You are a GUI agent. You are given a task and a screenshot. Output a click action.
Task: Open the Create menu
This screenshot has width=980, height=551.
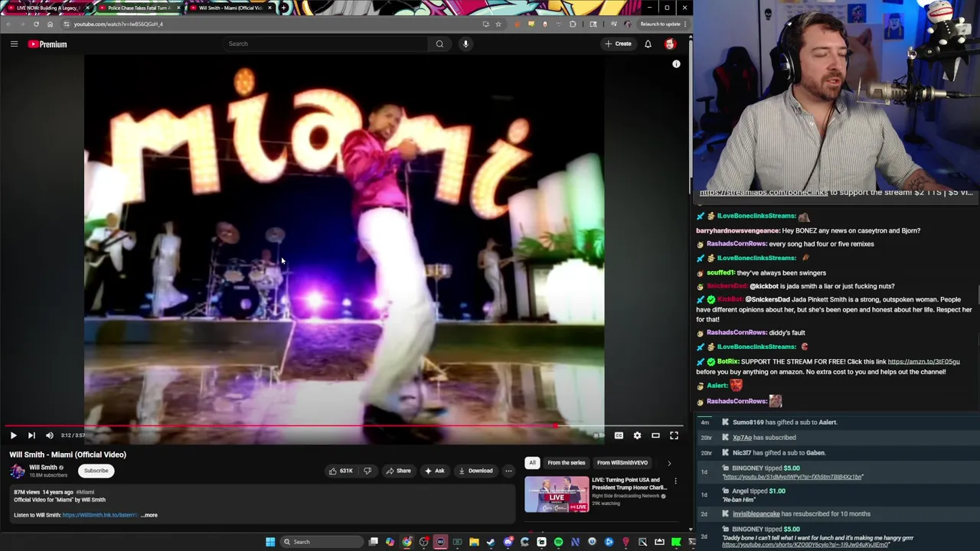(619, 44)
